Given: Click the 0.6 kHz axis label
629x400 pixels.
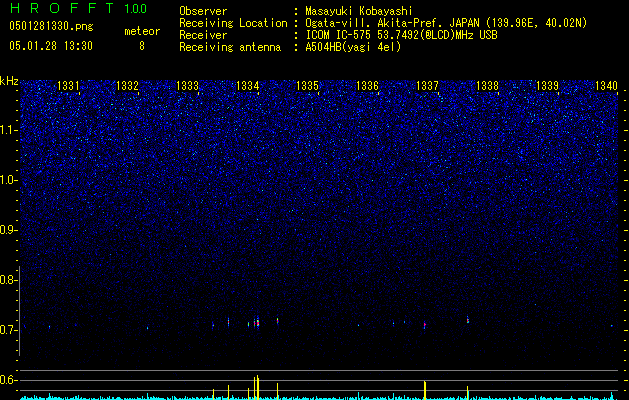Looking at the screenshot, I should pyautogui.click(x=7, y=380).
